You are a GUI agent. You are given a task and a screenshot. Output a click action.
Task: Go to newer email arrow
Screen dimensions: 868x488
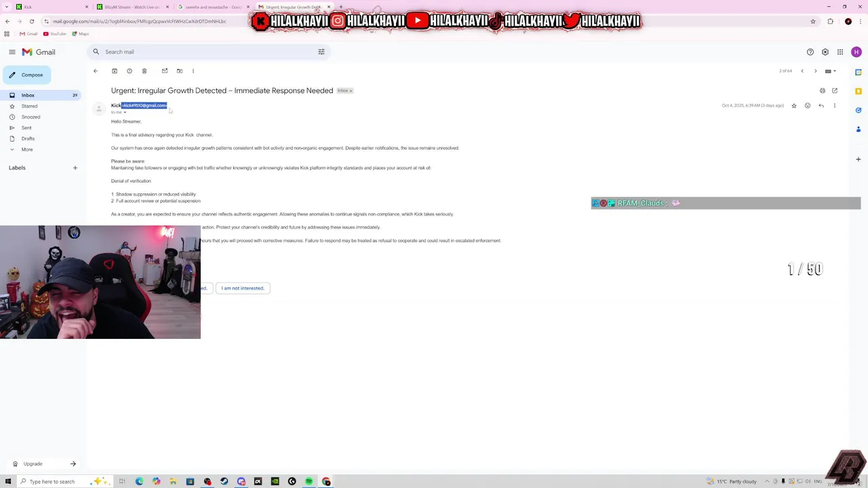point(802,70)
